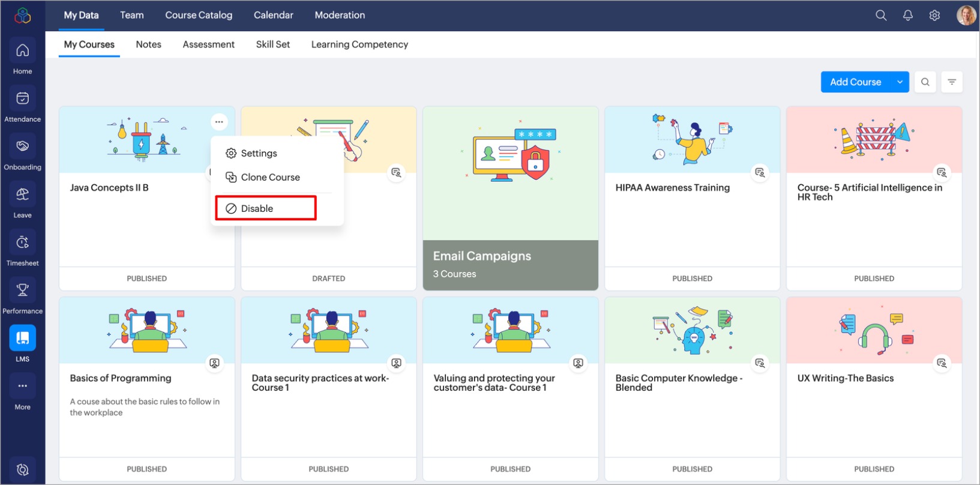Click the Add Course button
This screenshot has height=485, width=980.
[855, 82]
